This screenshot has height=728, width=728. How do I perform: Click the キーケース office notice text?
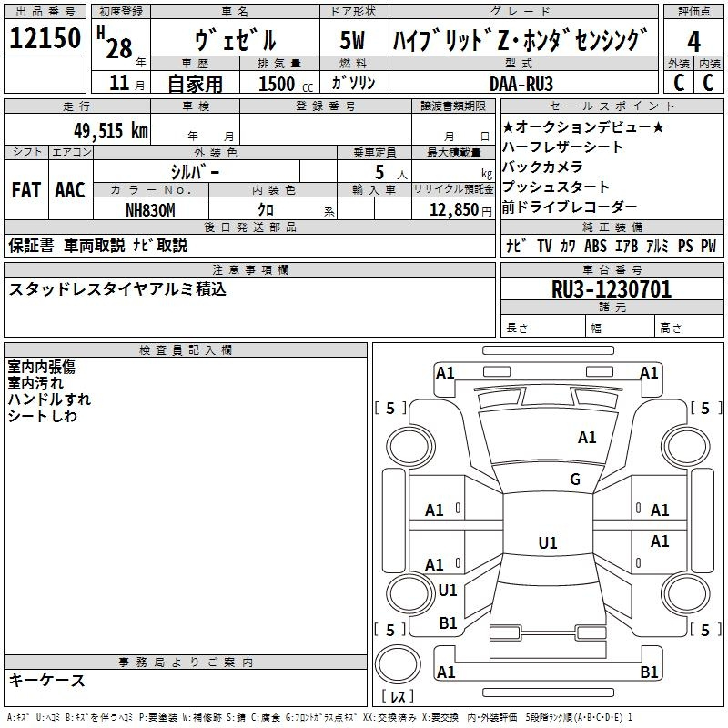47,680
